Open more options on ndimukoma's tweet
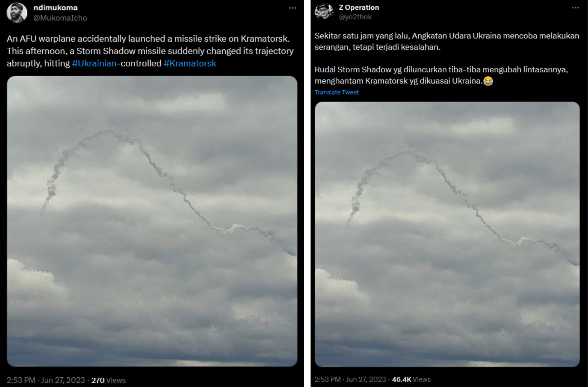The image size is (588, 387). click(293, 8)
